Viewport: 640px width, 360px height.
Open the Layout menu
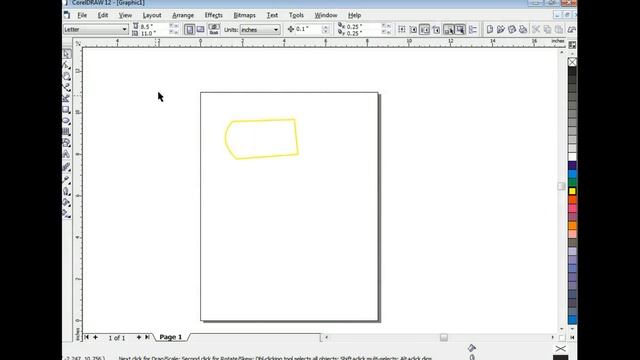[x=152, y=15]
